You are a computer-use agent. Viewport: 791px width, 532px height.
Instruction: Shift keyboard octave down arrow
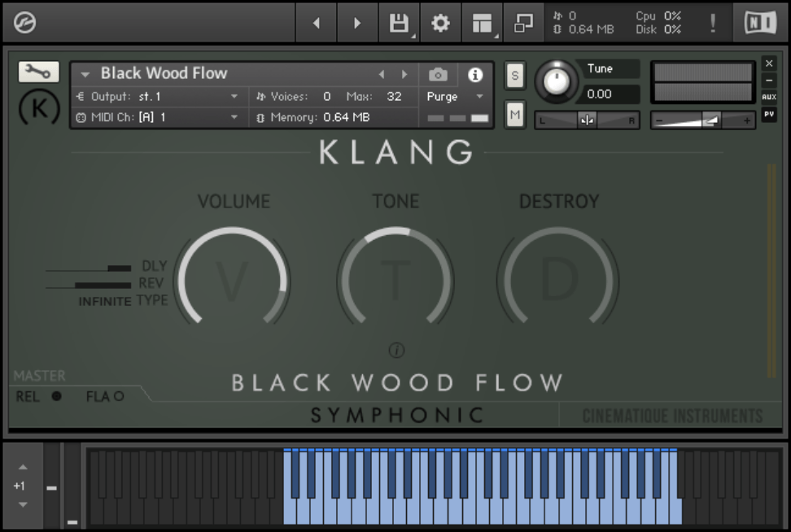point(23,504)
